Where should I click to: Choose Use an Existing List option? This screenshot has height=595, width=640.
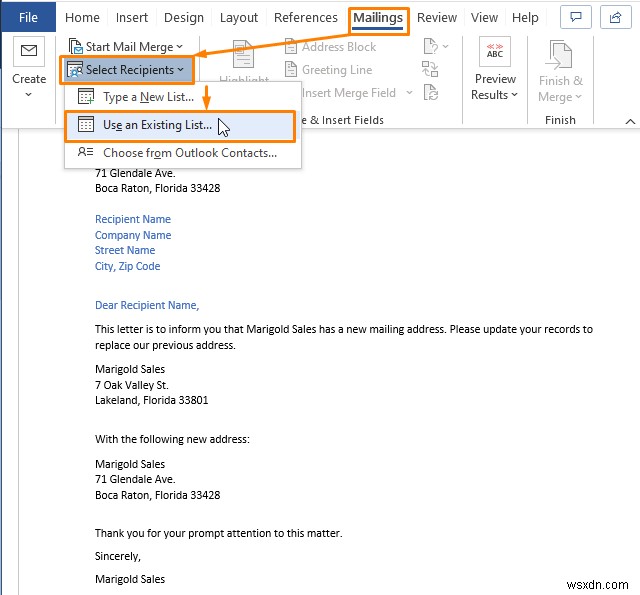(180, 125)
